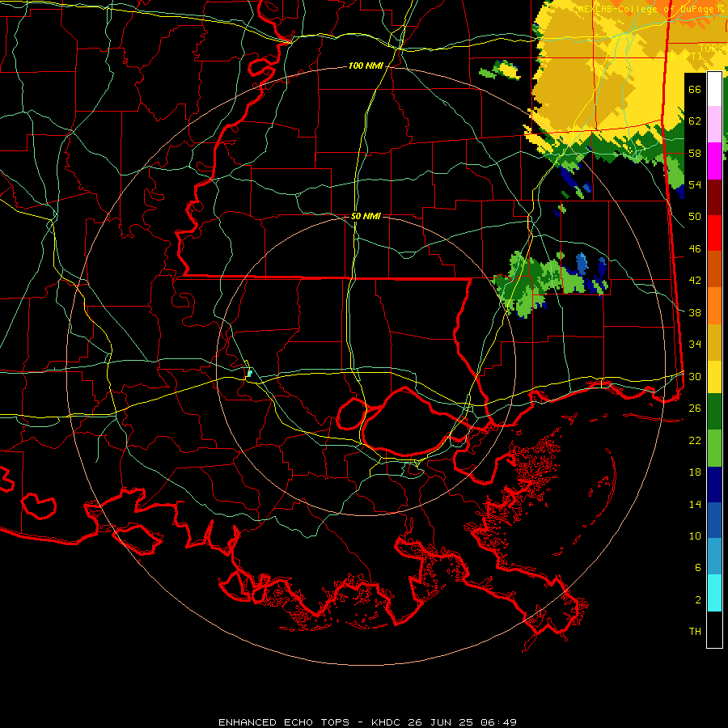Click the 42 scale label
The image size is (728, 728).
click(x=695, y=280)
